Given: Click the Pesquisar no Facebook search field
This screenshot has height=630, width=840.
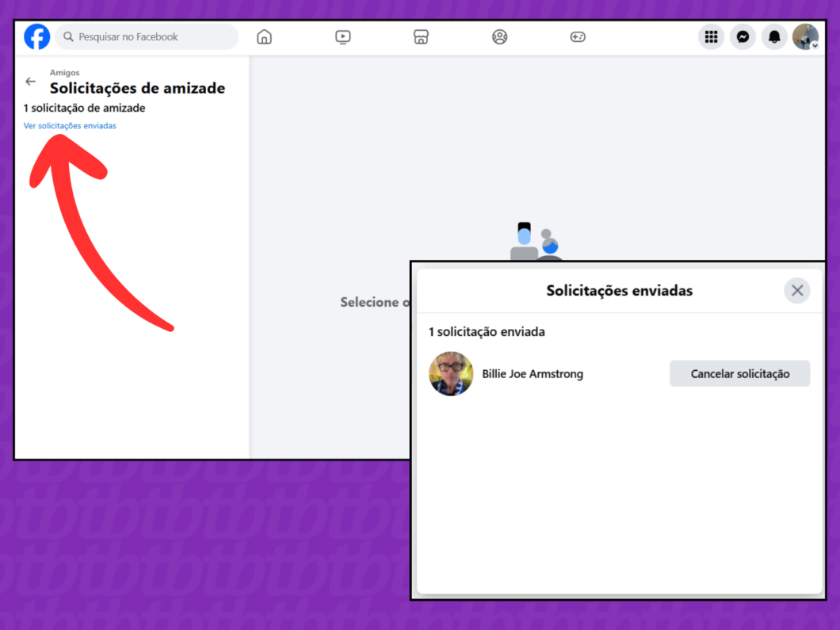Looking at the screenshot, I should (x=147, y=36).
